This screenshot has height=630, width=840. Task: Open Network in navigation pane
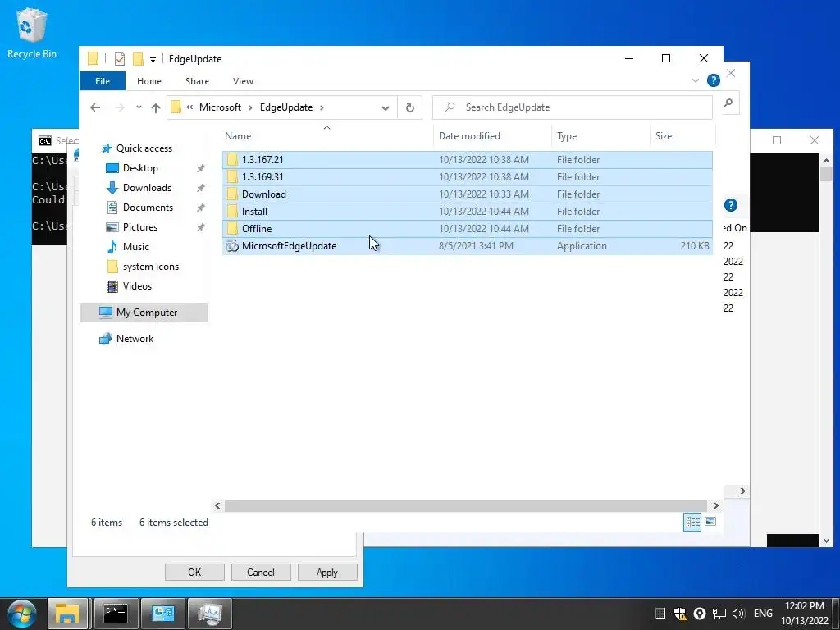(135, 339)
